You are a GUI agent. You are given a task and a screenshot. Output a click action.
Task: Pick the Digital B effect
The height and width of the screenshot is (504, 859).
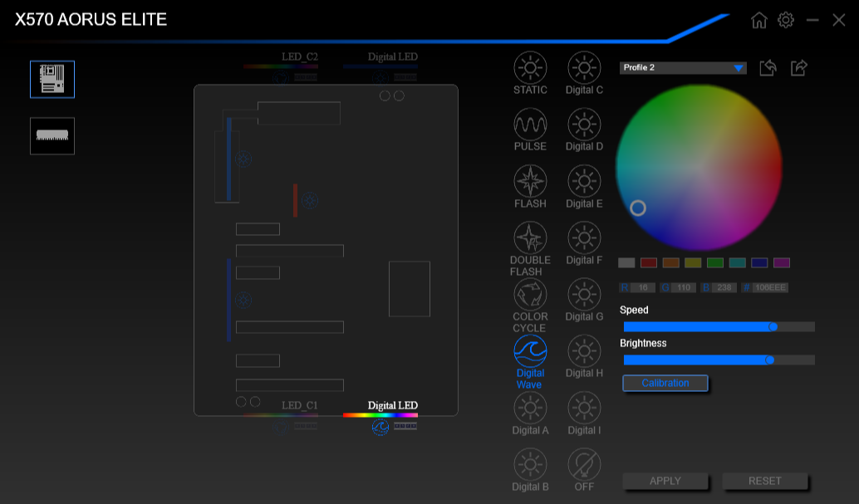tap(530, 470)
